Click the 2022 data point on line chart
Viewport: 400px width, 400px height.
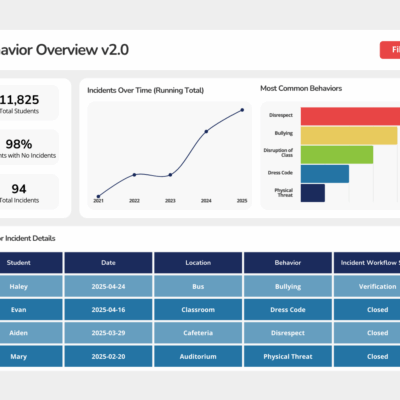tap(134, 175)
